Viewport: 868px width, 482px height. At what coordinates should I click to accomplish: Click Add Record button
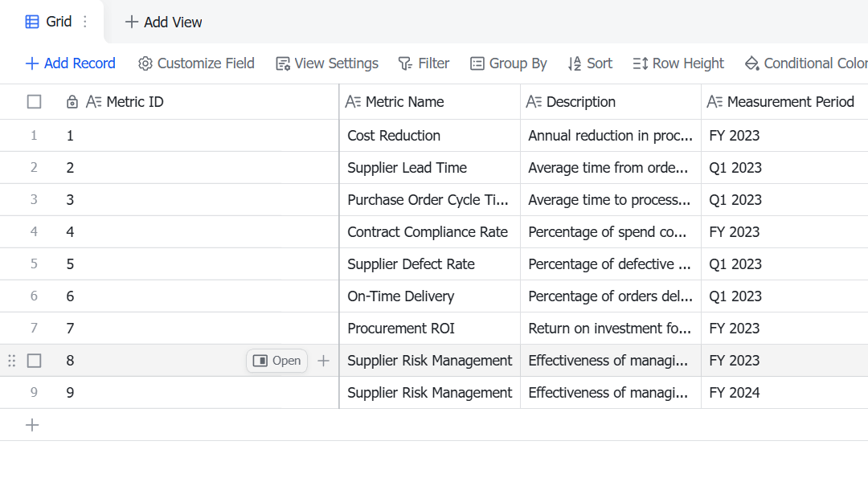pos(70,63)
